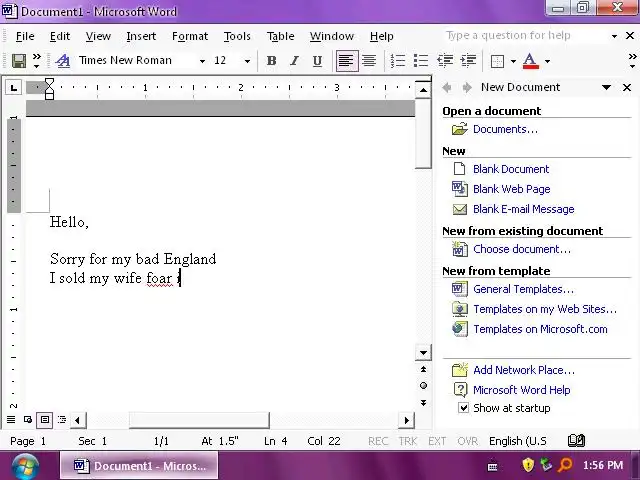
Task: Click the Select Browse Object circle
Action: (x=424, y=386)
